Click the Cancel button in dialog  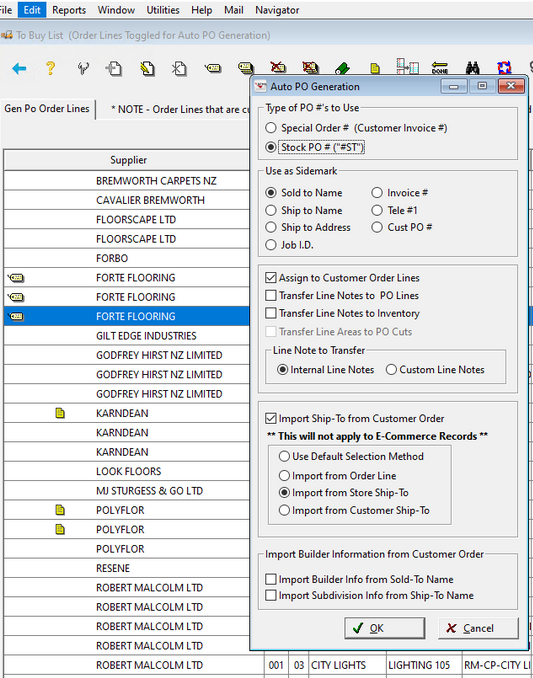point(478,628)
